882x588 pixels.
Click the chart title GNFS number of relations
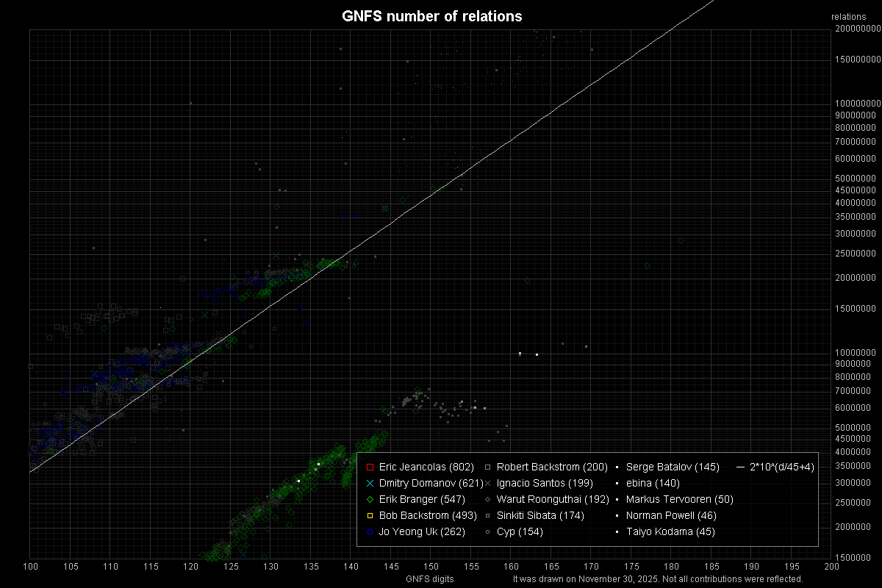click(432, 16)
